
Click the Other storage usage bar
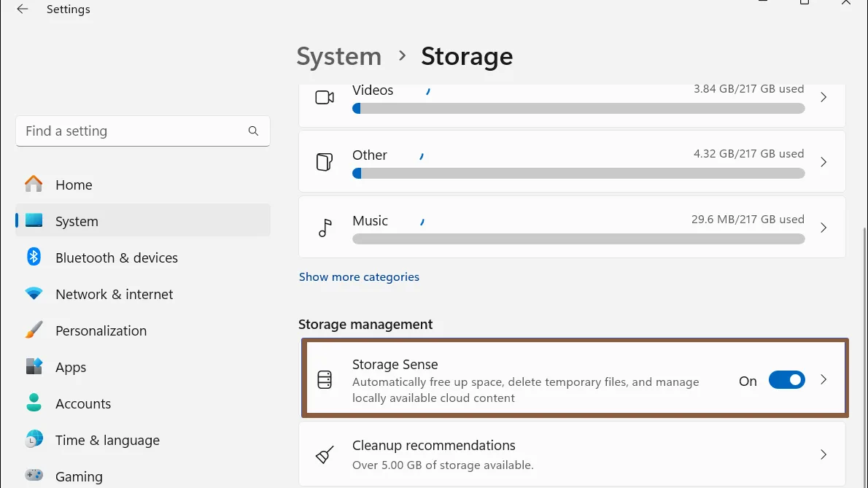(x=578, y=173)
